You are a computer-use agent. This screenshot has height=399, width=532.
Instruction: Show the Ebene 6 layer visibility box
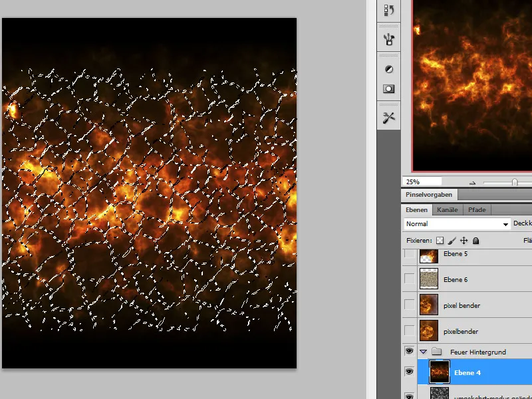pos(410,279)
